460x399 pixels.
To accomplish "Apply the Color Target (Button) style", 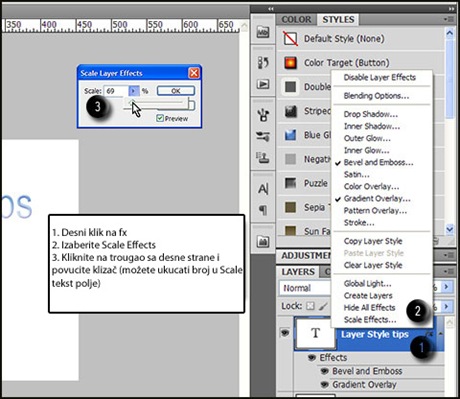I will click(x=290, y=63).
